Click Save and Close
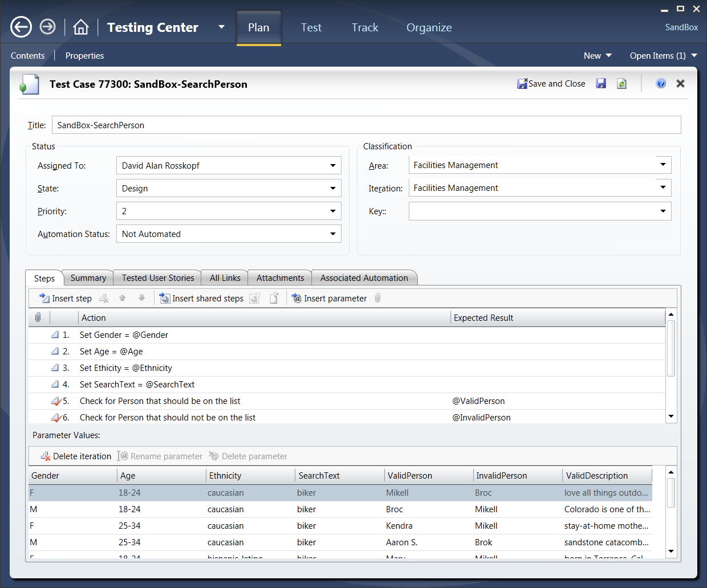The image size is (707, 588). pos(551,83)
